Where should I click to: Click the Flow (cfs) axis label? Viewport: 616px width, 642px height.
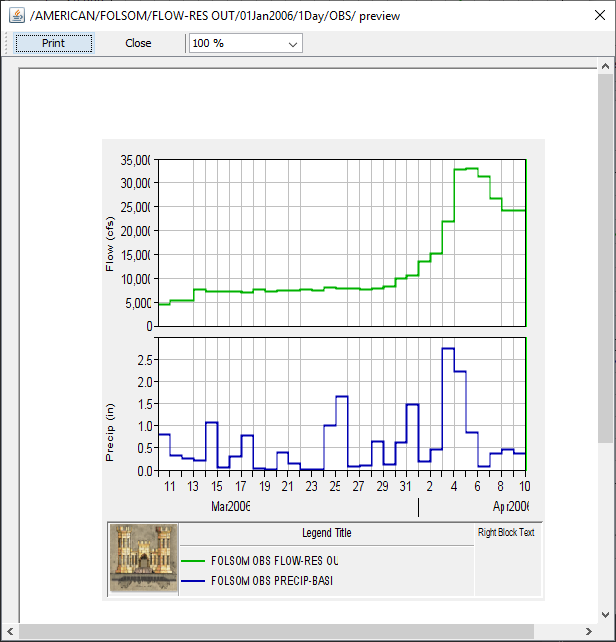[110, 245]
